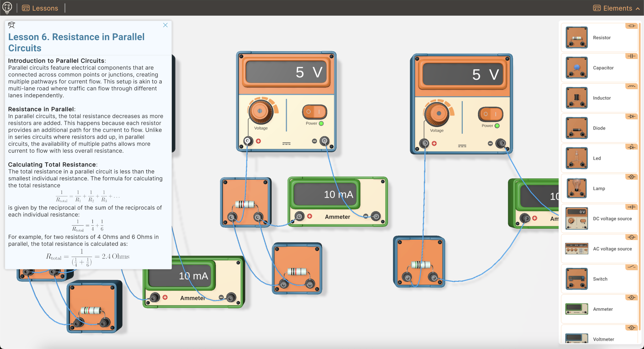644x349 pixels.
Task: Toggle power switch on left voltage source
Action: [314, 112]
